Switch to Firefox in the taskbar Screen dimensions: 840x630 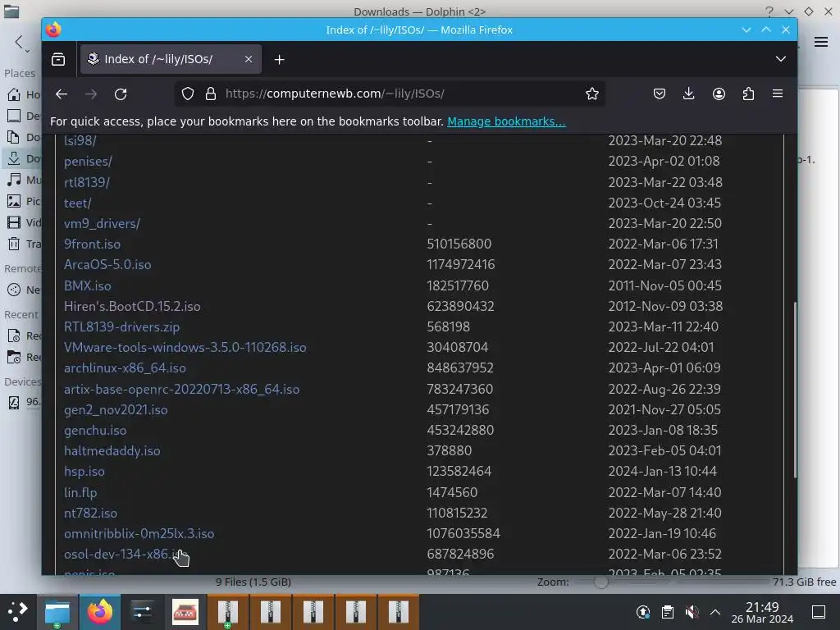click(100, 612)
